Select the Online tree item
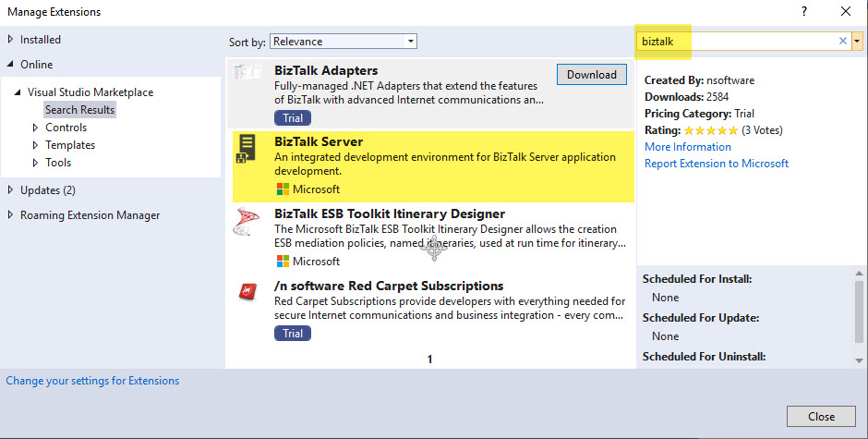This screenshot has width=868, height=439. click(x=37, y=65)
